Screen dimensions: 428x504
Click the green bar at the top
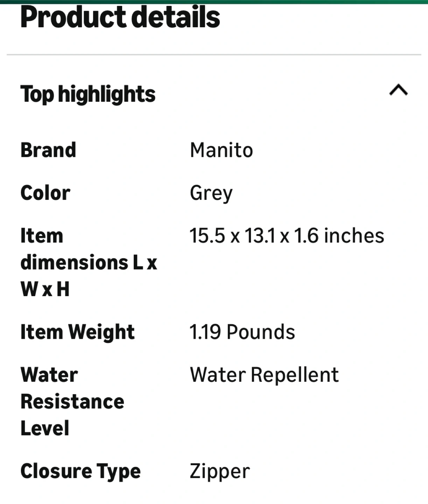[x=214, y=2]
